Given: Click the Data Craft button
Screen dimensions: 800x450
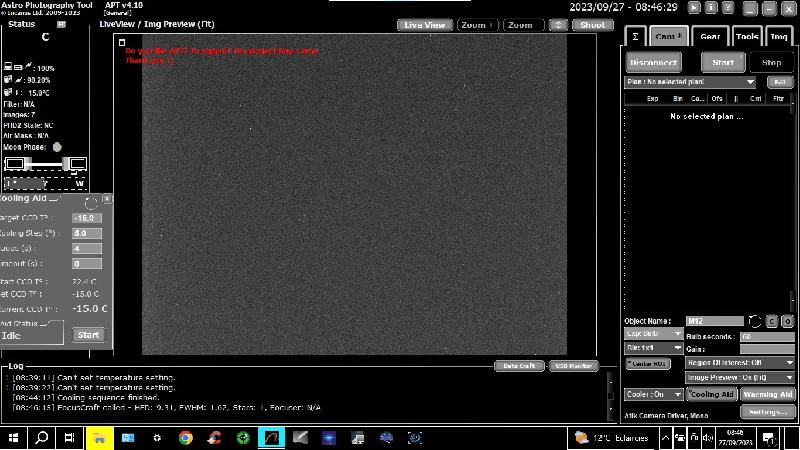Looking at the screenshot, I should click(x=519, y=366).
